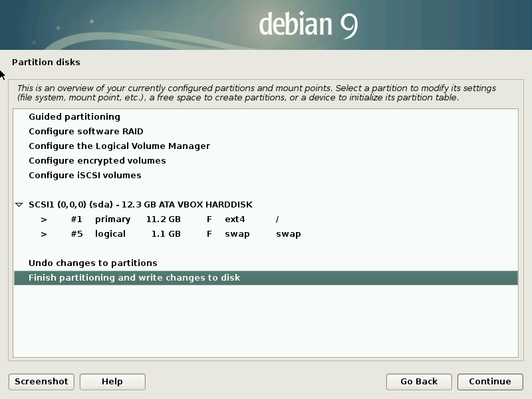Open Guided partitioning

73,116
